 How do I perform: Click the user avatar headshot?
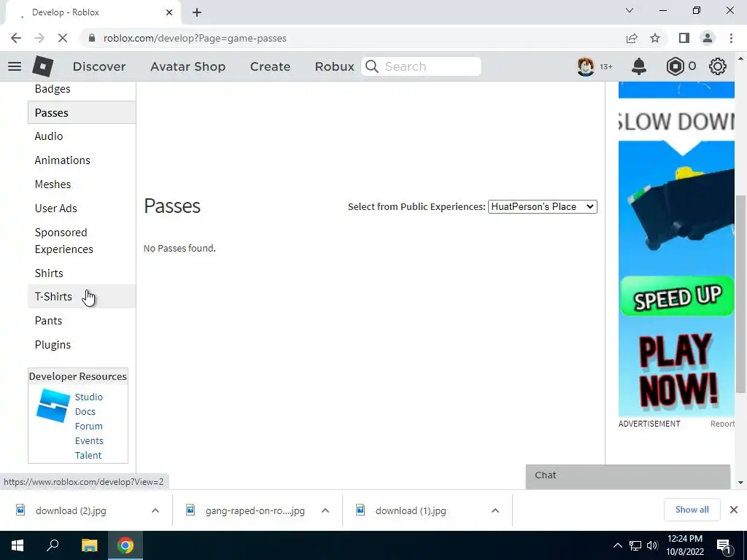(586, 66)
